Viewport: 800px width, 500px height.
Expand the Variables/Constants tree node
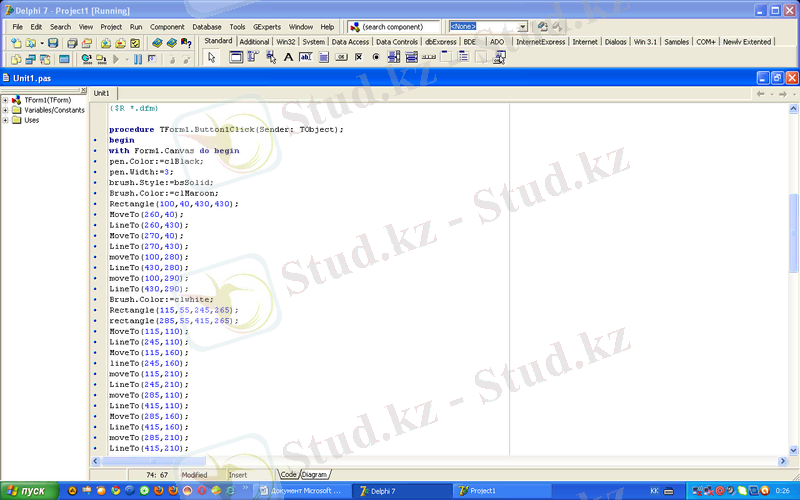pos(5,110)
